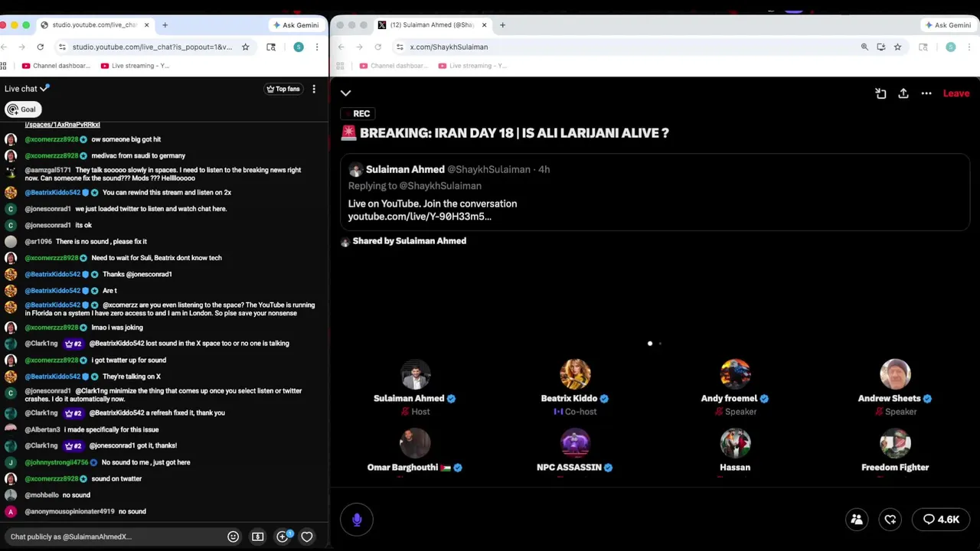Open a new tab in the X window
This screenshot has width=980, height=551.
(x=502, y=25)
